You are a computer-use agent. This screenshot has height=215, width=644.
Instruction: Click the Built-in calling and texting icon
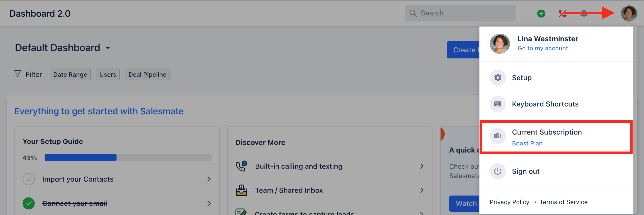(x=241, y=166)
